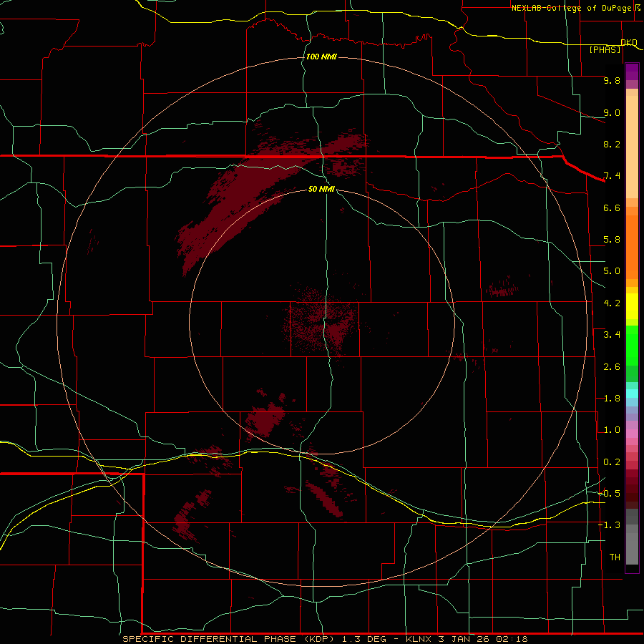Image resolution: width=644 pixels, height=644 pixels.
Task: Click the [PHAS] legend heading
Action: (x=605, y=50)
